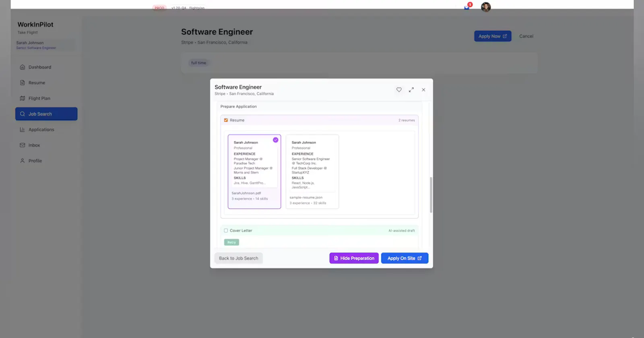The image size is (644, 338).
Task: Click the 'AI-assisted draft' label
Action: tap(402, 231)
